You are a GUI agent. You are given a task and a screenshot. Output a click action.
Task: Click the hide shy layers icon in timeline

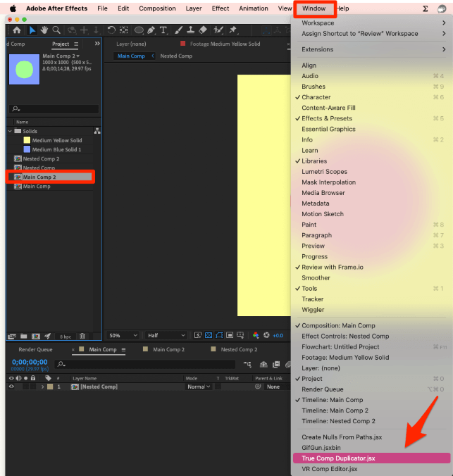pos(263,364)
